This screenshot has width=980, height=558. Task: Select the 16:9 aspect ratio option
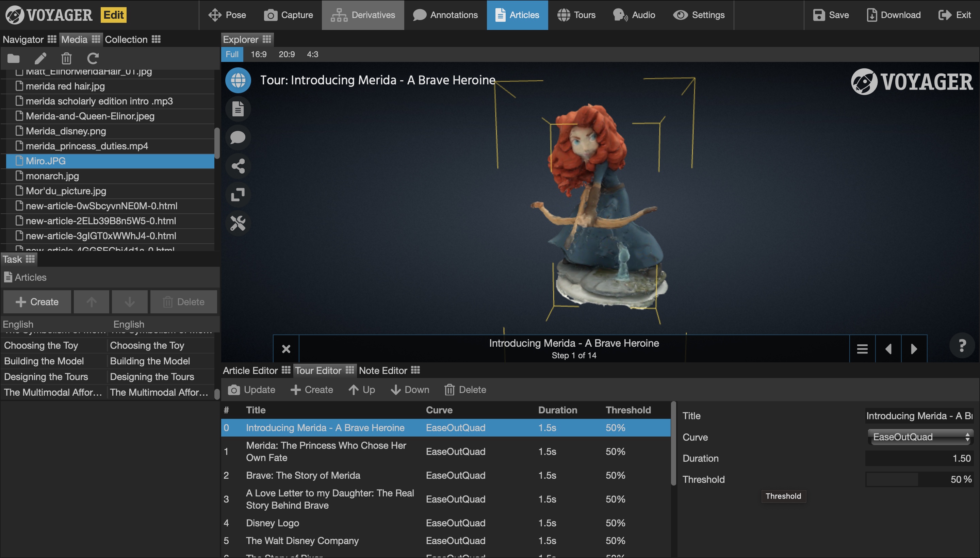(259, 54)
